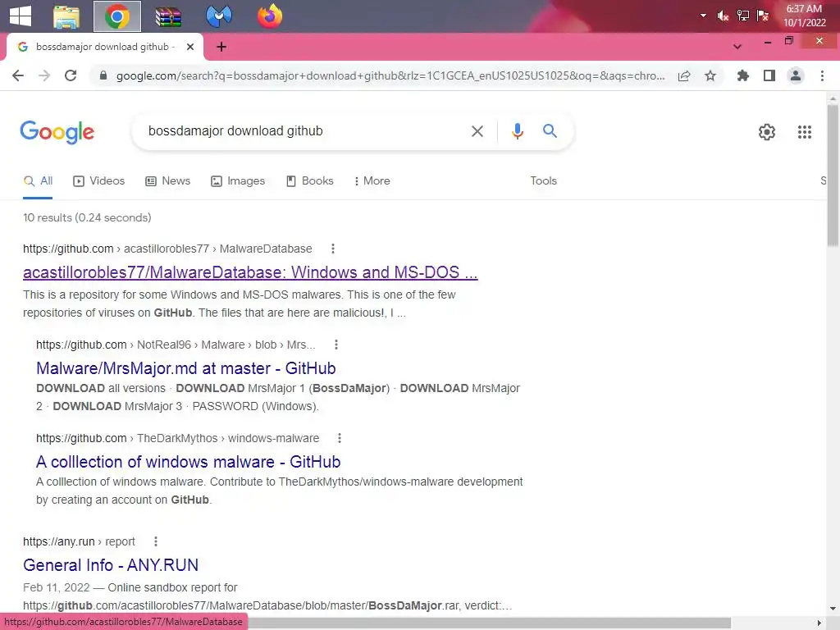
Task: Open Malware/MrsMajor.md at master link
Action: coord(186,368)
